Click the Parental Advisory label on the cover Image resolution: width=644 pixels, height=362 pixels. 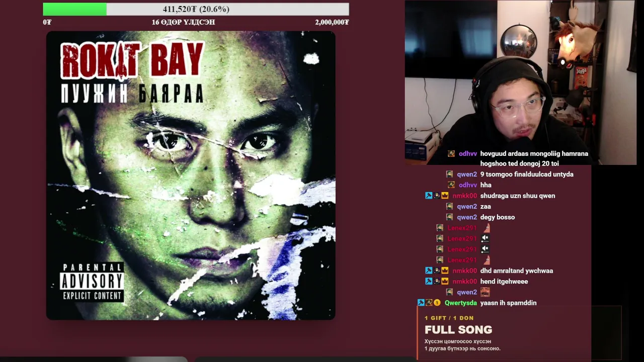coord(92,282)
